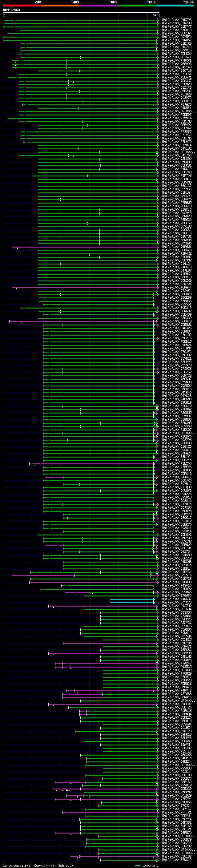Click the red 20% identity legend segment
197x868 pixels.
pyautogui.click(x=22, y=6)
